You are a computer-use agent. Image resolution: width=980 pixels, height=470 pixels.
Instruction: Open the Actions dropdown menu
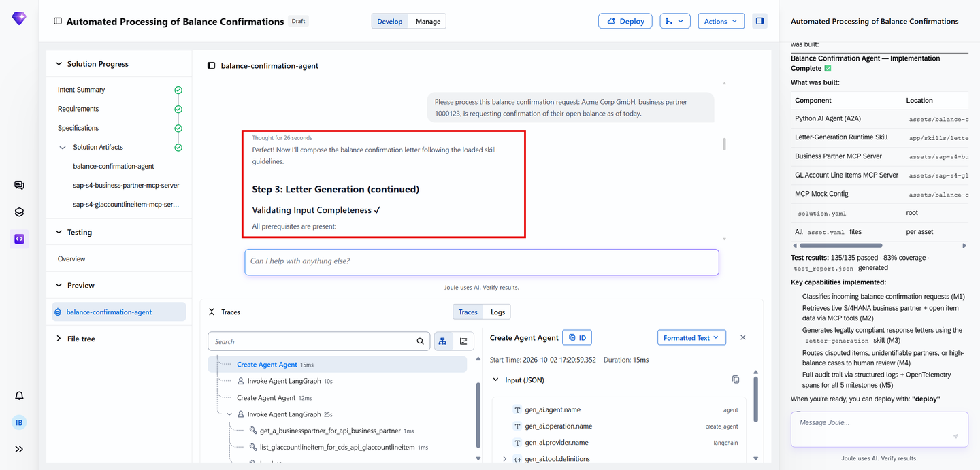[721, 21]
